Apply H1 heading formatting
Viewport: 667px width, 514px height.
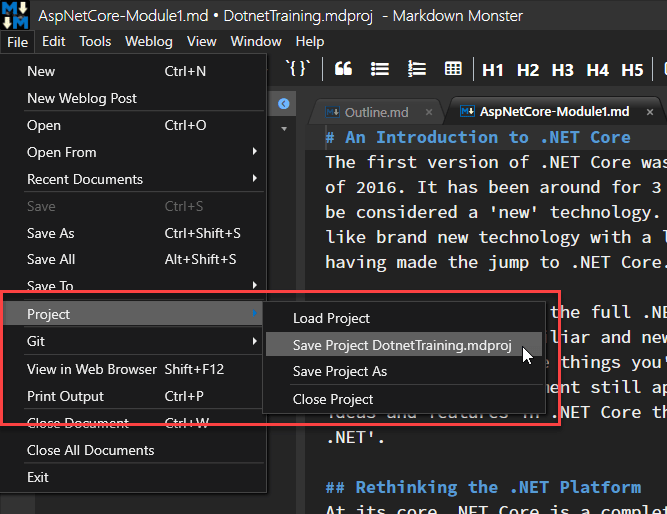pos(493,70)
